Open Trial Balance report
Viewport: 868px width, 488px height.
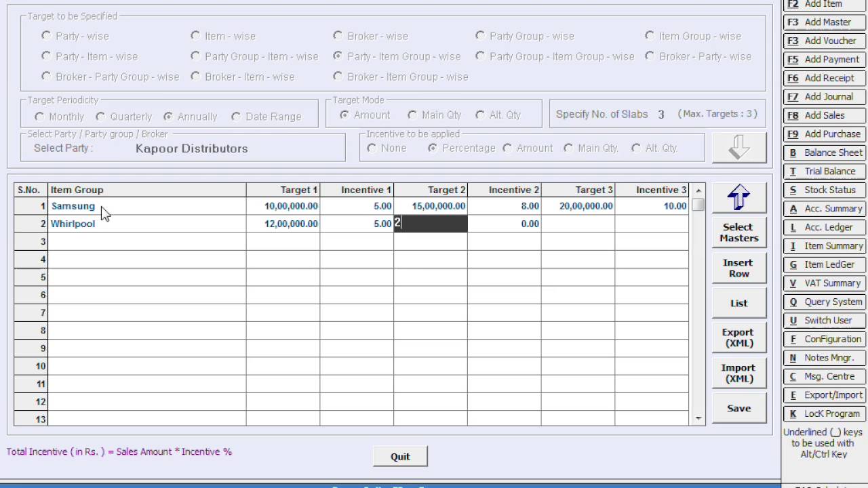coord(824,171)
